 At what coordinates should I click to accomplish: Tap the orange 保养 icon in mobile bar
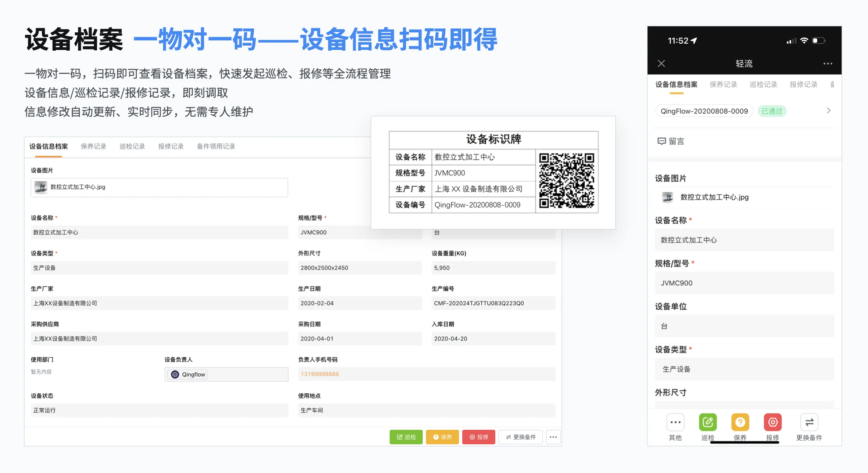(740, 422)
